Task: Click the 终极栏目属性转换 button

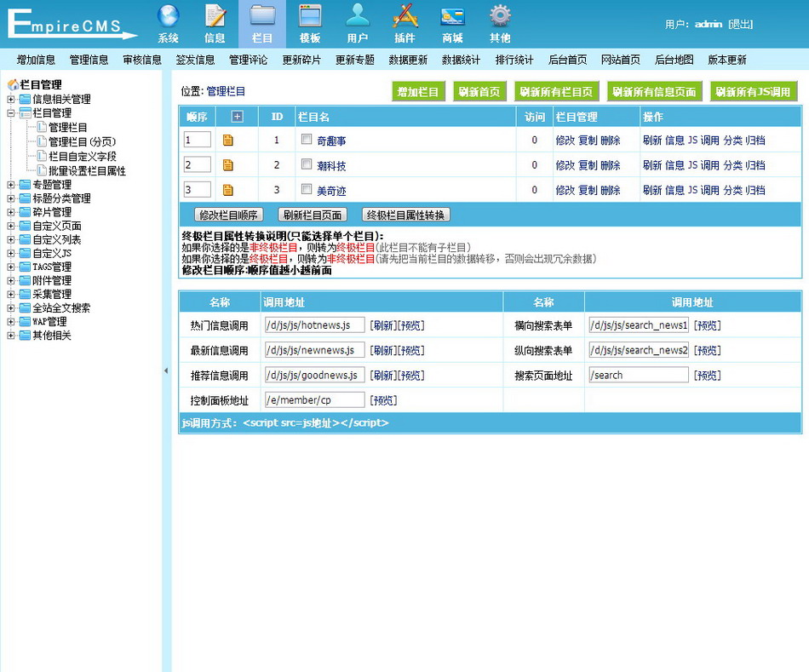Action: pos(405,215)
